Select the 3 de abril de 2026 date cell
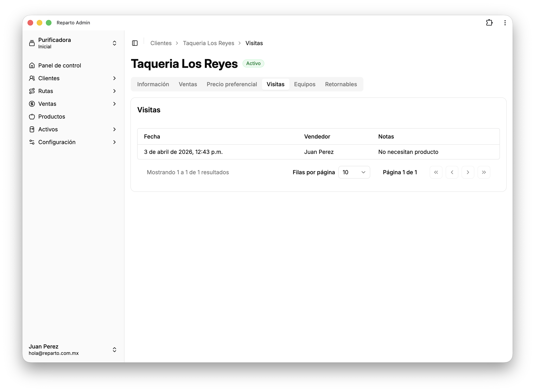535x392 pixels. pyautogui.click(x=183, y=152)
